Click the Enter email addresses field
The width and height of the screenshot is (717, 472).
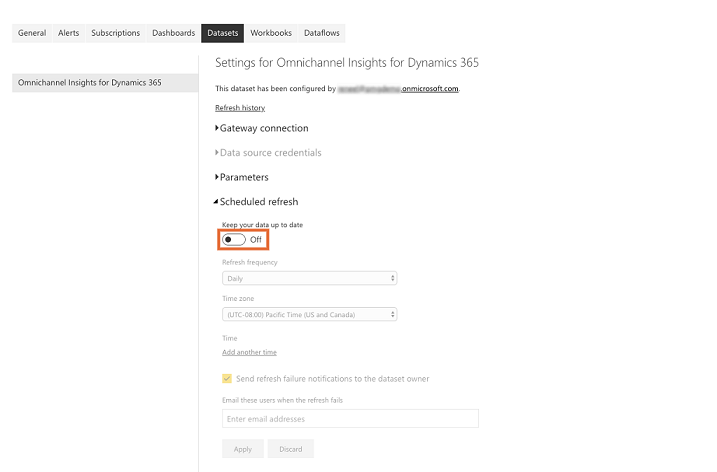tap(350, 418)
